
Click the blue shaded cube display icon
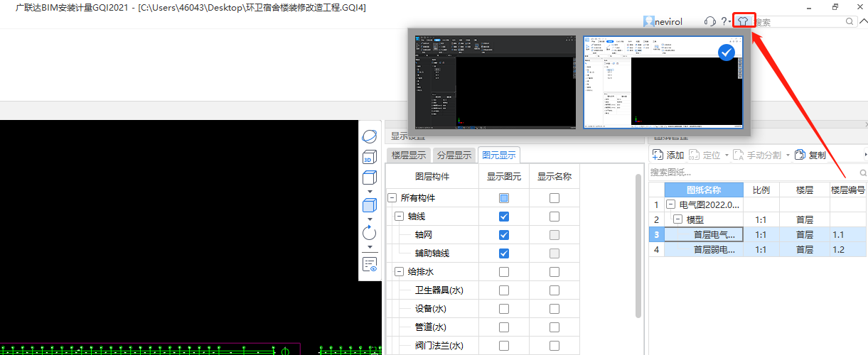369,206
